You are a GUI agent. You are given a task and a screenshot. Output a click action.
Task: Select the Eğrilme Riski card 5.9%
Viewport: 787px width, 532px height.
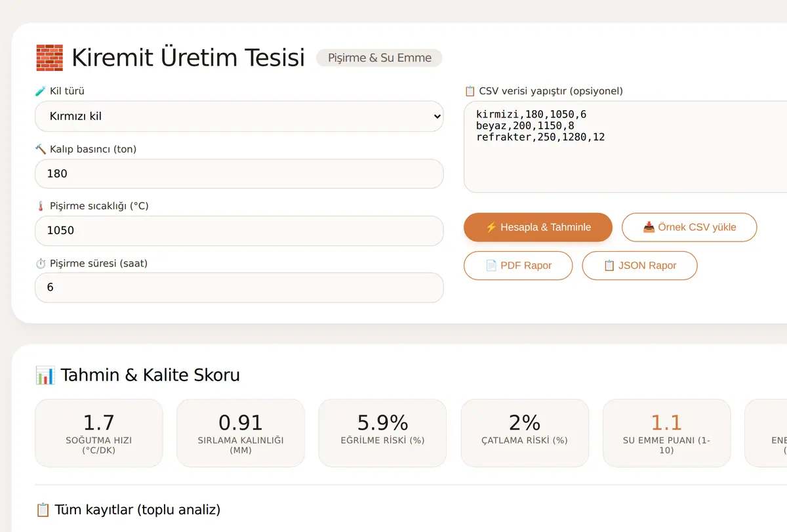[382, 433]
